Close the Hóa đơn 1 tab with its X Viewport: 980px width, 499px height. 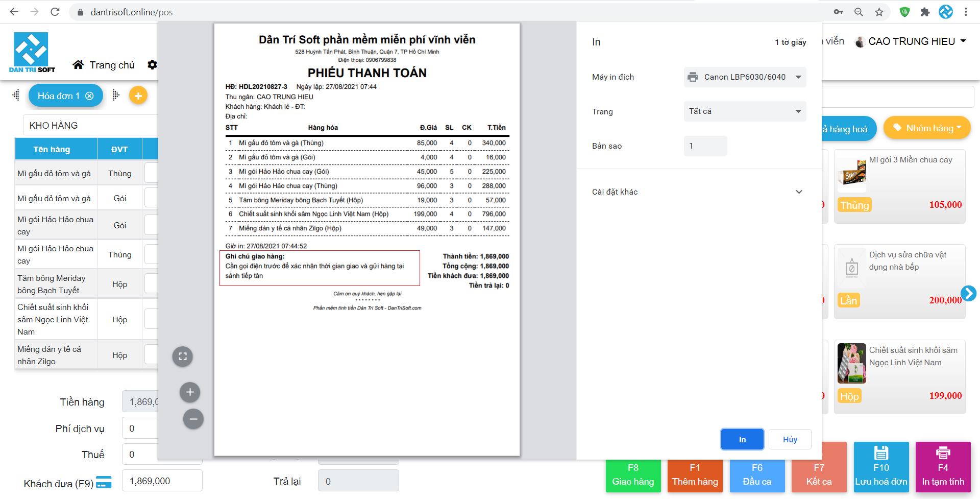click(89, 96)
